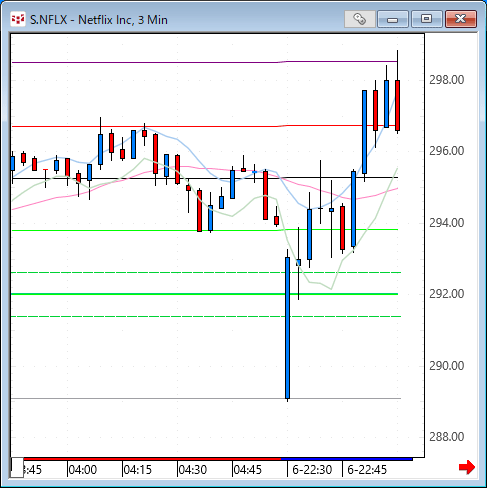Maximize the Netflix chart window
The width and height of the screenshot is (487, 488).
point(427,19)
